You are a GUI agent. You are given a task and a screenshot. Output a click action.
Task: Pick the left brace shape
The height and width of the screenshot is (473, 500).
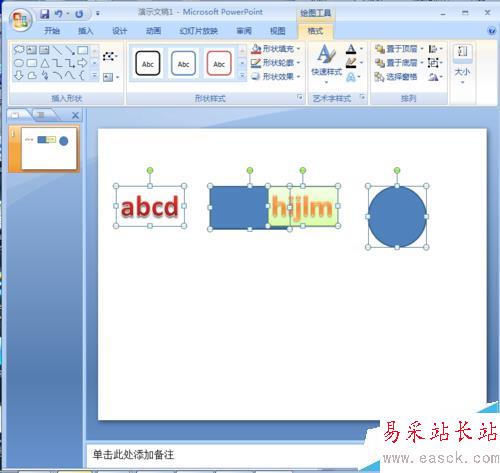[82, 76]
